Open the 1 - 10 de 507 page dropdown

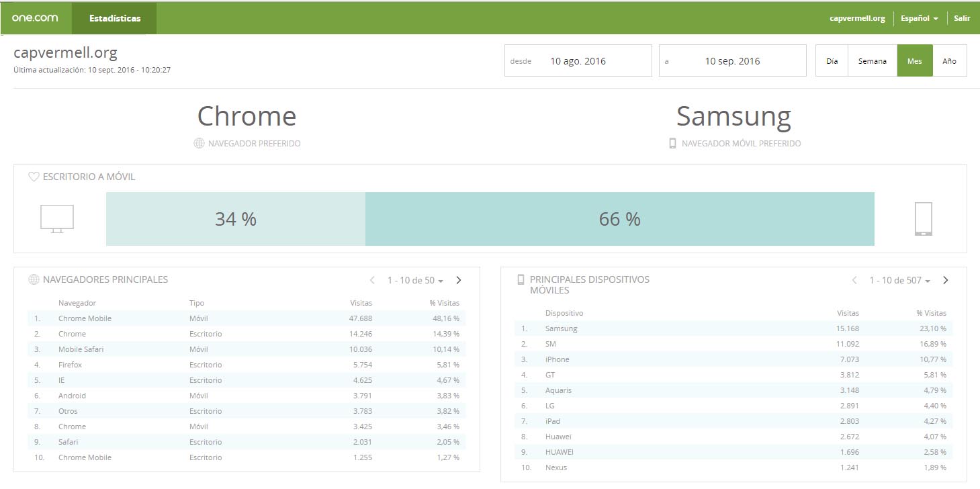[x=899, y=280]
